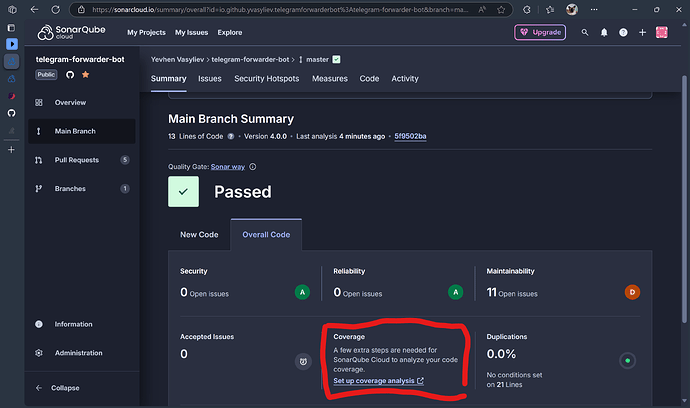This screenshot has width=690, height=408.
Task: Open the Issues tab
Action: 209,79
